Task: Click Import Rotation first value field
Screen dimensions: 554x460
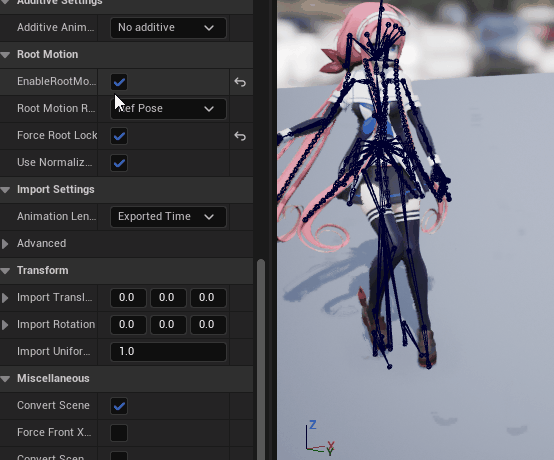Action: 128,325
